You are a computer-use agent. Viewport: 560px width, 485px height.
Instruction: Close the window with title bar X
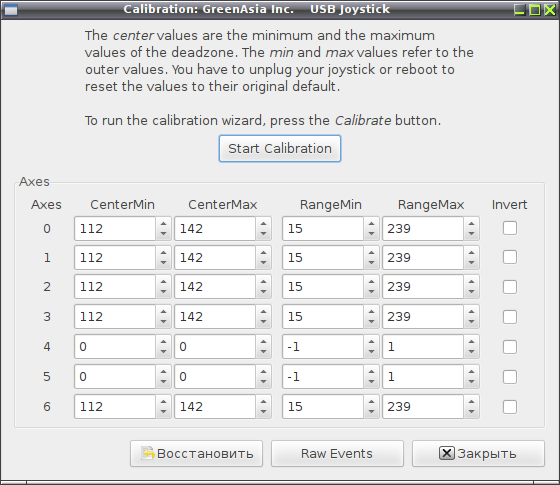(x=550, y=10)
